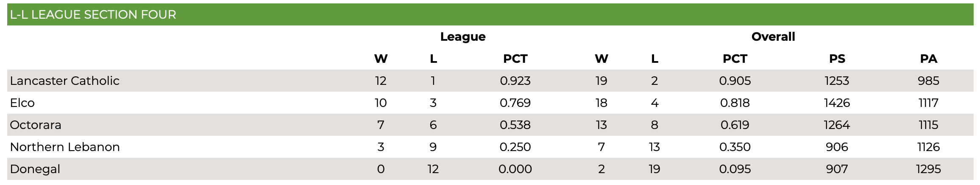The image size is (980, 185).
Task: Click the League group heading
Action: point(463,37)
